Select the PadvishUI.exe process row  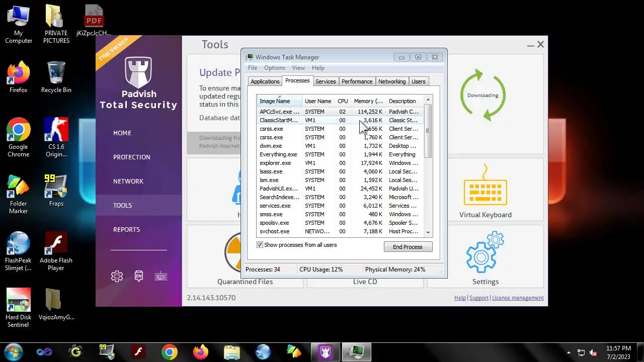(x=341, y=189)
